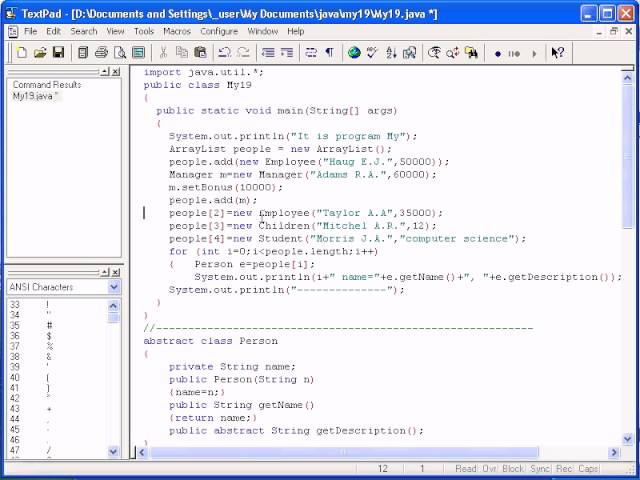Open the View menu
The width and height of the screenshot is (640, 480).
pos(116,31)
